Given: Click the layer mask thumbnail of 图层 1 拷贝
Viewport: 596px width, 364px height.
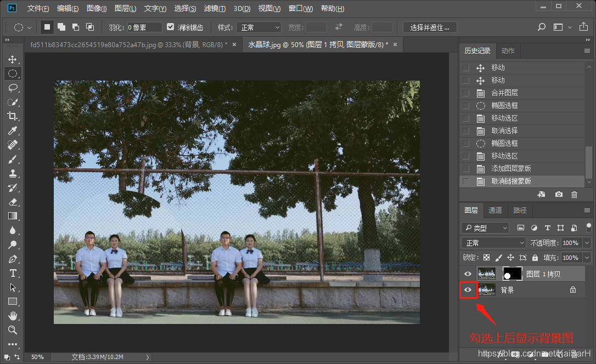Looking at the screenshot, I should tap(512, 274).
